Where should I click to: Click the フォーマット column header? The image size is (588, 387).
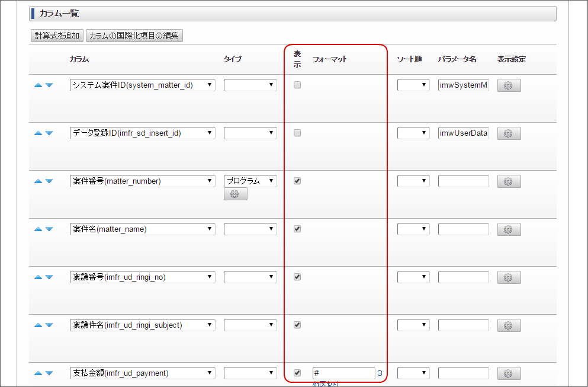[330, 59]
